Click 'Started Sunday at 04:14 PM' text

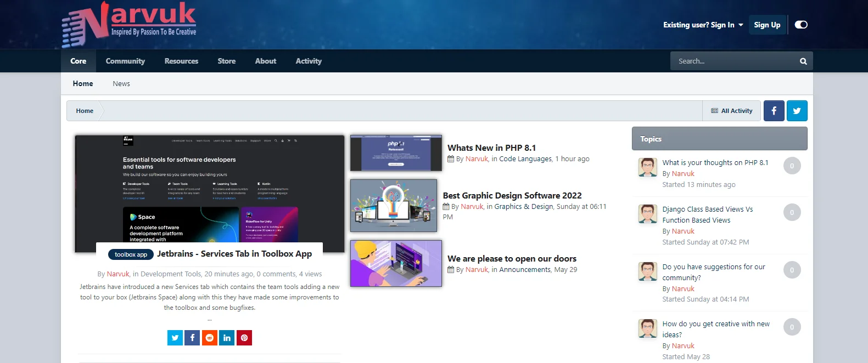[x=705, y=299]
